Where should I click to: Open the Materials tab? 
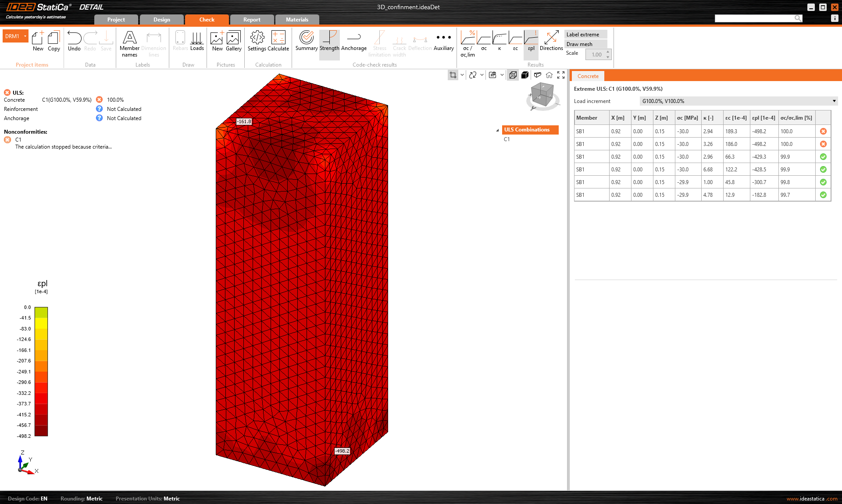click(x=297, y=20)
